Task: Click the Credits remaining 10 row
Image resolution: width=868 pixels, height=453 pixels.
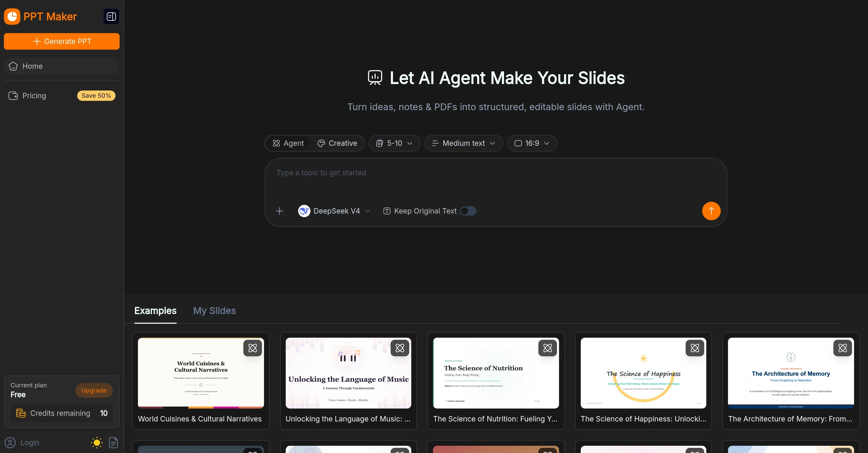Action: [62, 413]
